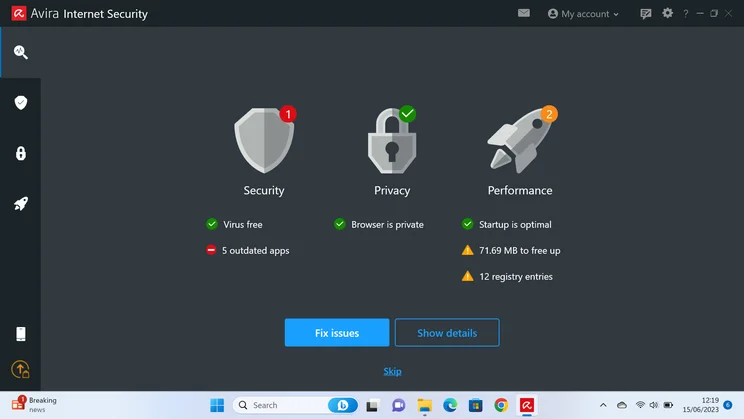
Task: Click the Avira icon in taskbar
Action: pyautogui.click(x=527, y=405)
